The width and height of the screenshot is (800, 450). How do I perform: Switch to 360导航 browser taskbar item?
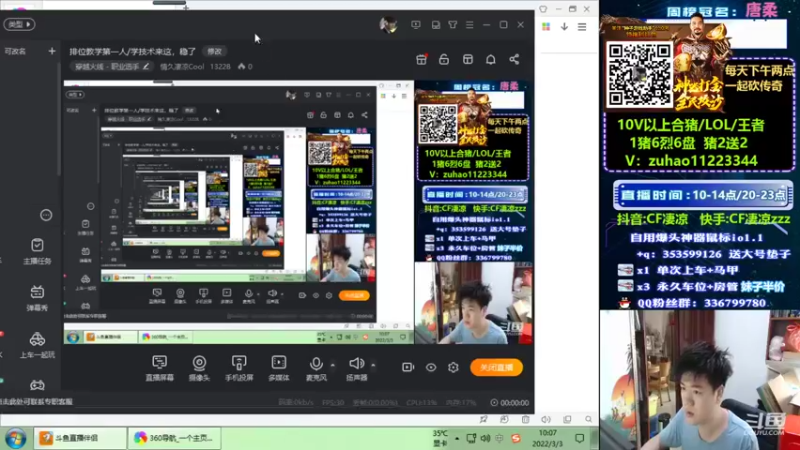point(174,438)
